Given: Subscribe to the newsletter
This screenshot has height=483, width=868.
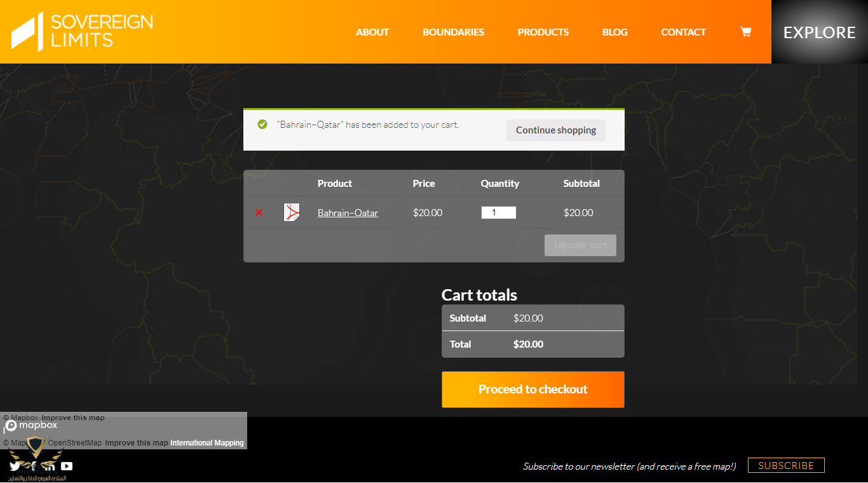Looking at the screenshot, I should pyautogui.click(x=785, y=465).
